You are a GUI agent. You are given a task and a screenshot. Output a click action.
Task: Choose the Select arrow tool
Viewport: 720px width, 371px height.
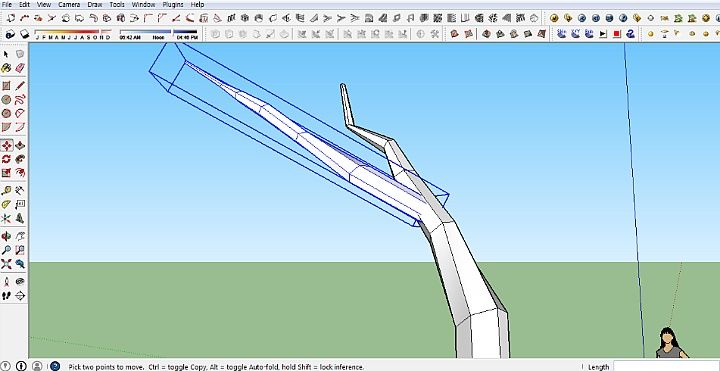tap(6, 54)
